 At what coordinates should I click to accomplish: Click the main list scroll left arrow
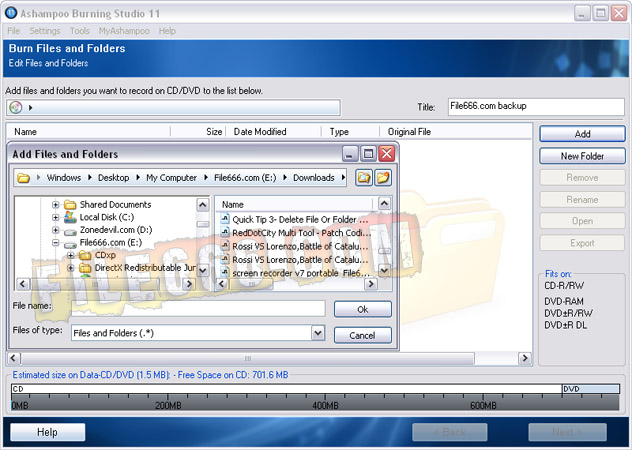tap(13, 358)
